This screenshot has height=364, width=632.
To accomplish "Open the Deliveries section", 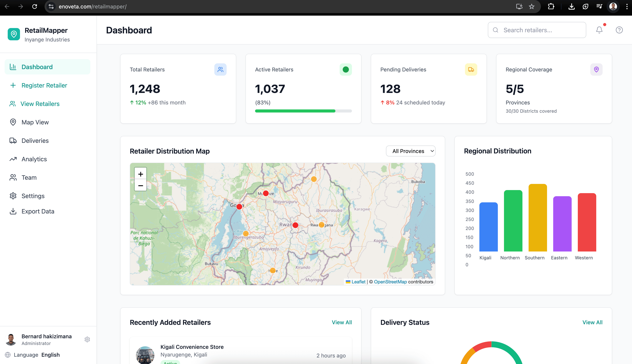I will click(47, 141).
